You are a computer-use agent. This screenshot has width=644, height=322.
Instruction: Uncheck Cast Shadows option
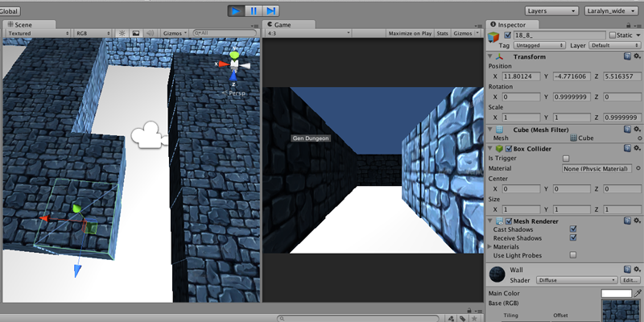573,229
